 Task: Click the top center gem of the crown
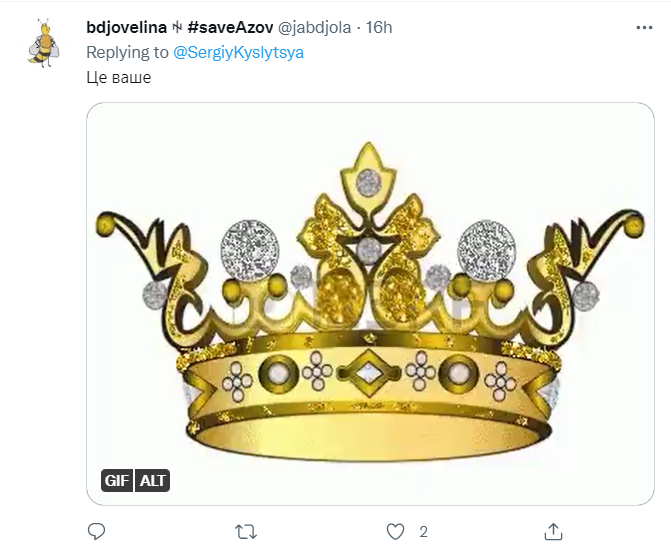(x=369, y=182)
